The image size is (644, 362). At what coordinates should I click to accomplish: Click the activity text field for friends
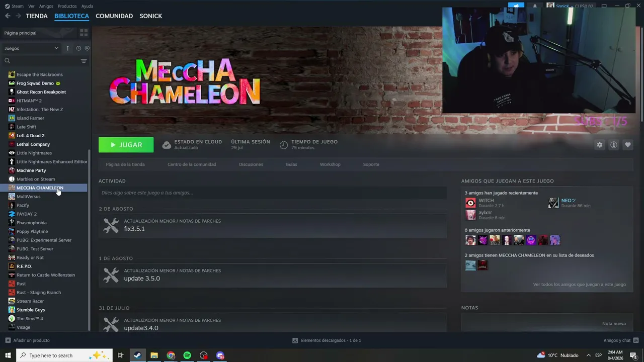click(x=273, y=193)
